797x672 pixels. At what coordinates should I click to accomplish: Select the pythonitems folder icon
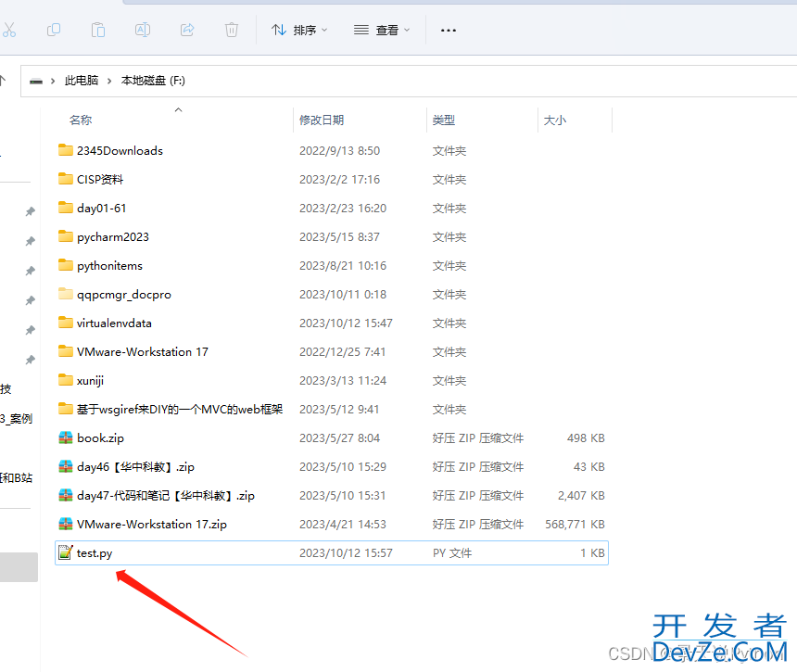66,265
